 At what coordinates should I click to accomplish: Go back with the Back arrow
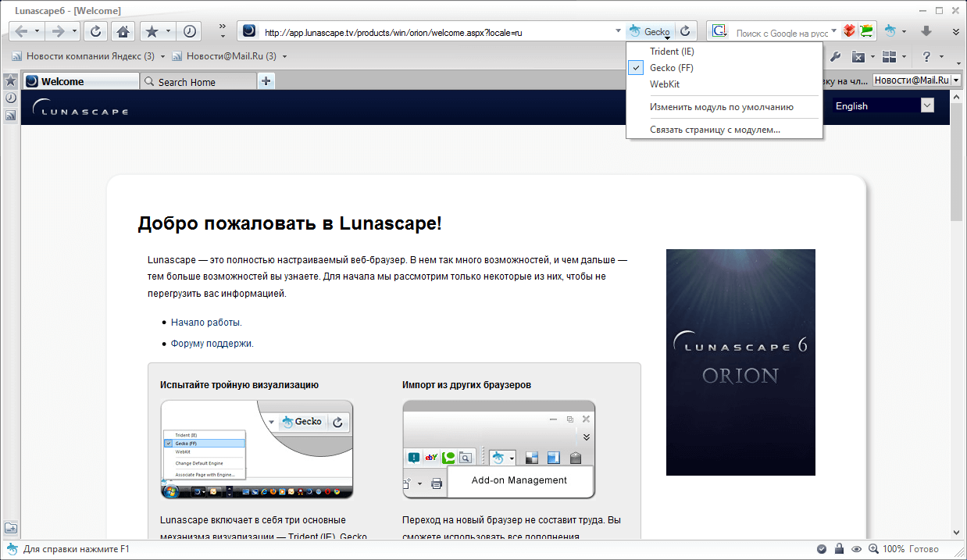(21, 31)
